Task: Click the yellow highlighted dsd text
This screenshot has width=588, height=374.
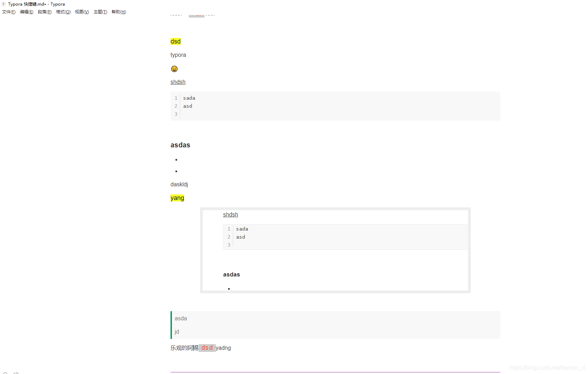Action: pos(175,41)
